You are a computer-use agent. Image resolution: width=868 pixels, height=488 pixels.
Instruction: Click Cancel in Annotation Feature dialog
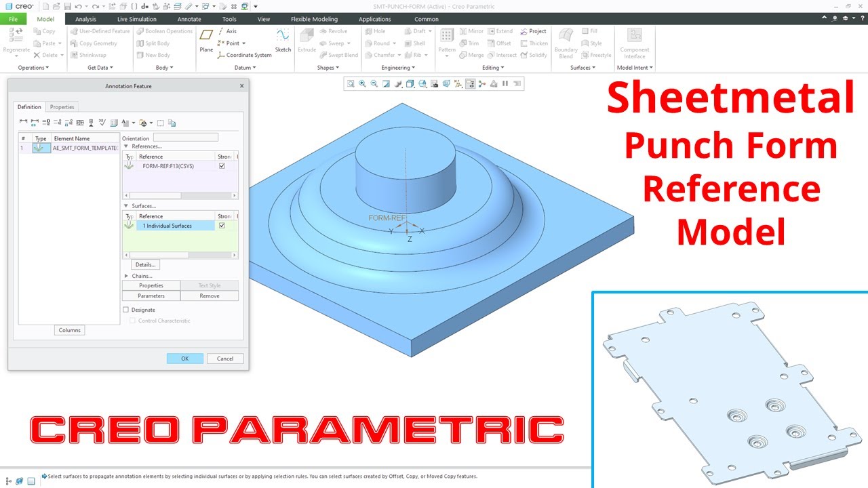pos(225,359)
